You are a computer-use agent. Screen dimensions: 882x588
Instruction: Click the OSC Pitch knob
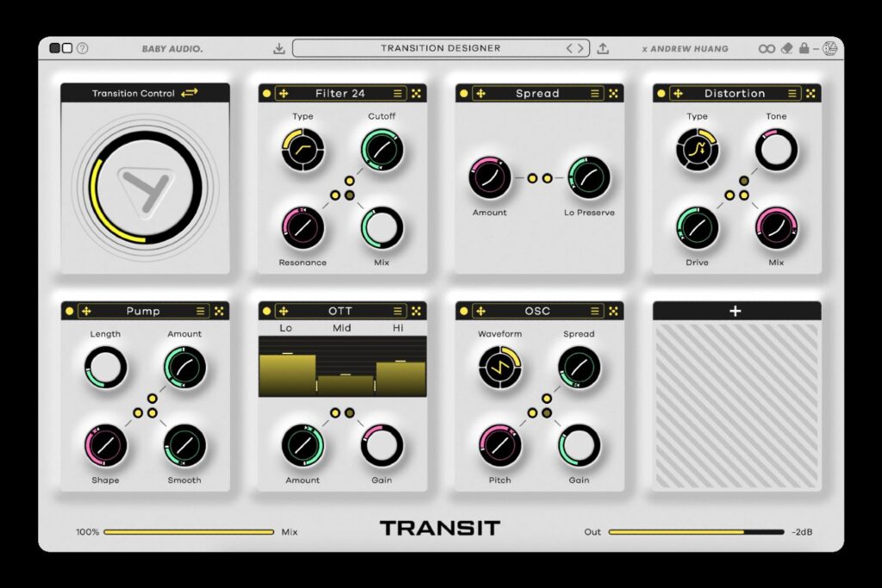click(500, 446)
